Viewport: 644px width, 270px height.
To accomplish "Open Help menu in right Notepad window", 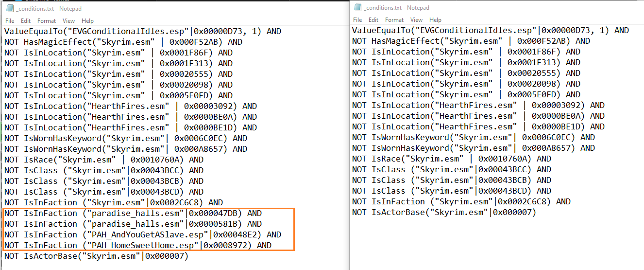I will (x=435, y=20).
